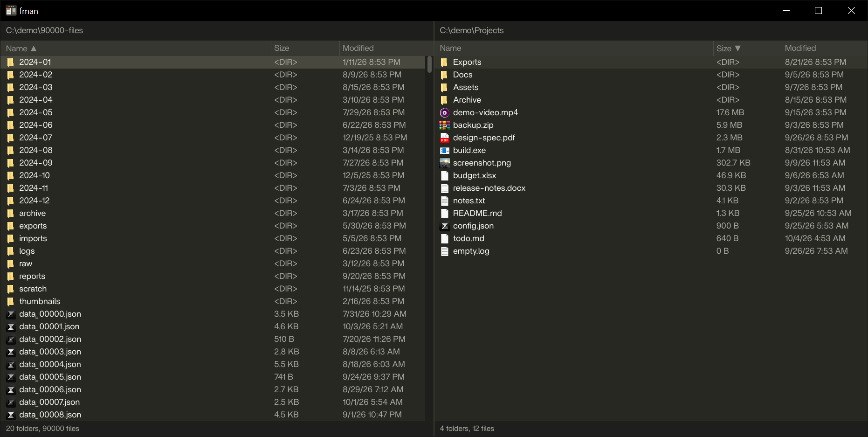Sort right pane by Modified column header
This screenshot has height=437, width=868.
[825, 48]
